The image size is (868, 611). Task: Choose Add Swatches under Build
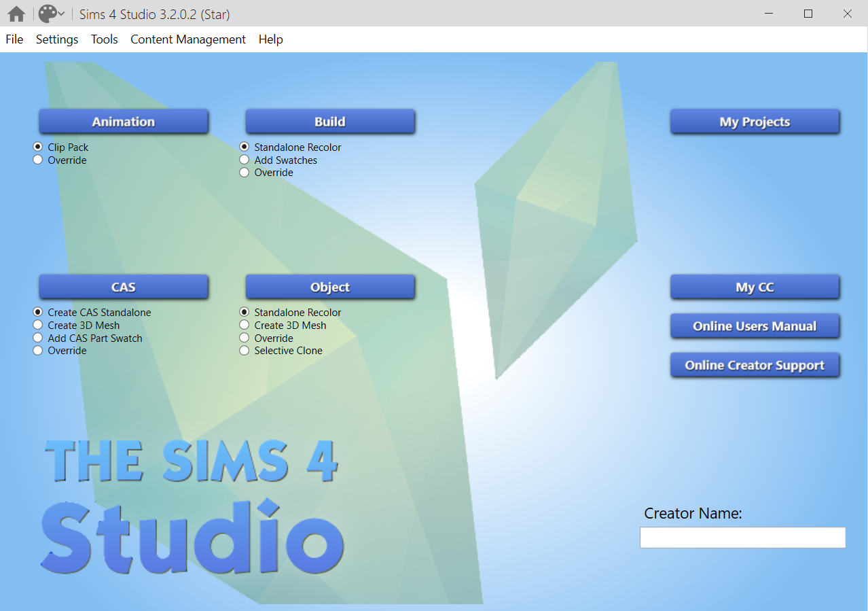[244, 160]
